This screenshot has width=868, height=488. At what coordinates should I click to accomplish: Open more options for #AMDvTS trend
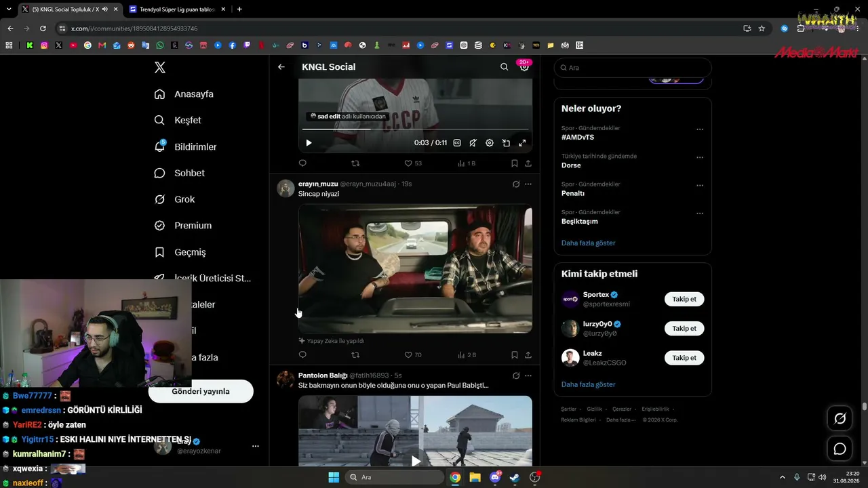700,129
